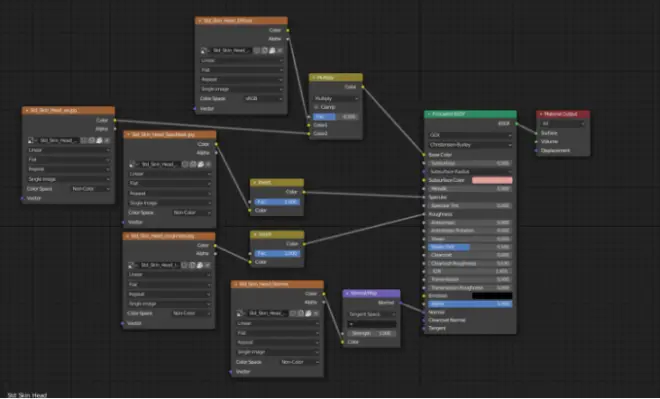Viewport: 660px width, 399px height.
Task: Collapse the Material Output node via header arrow
Action: click(541, 114)
